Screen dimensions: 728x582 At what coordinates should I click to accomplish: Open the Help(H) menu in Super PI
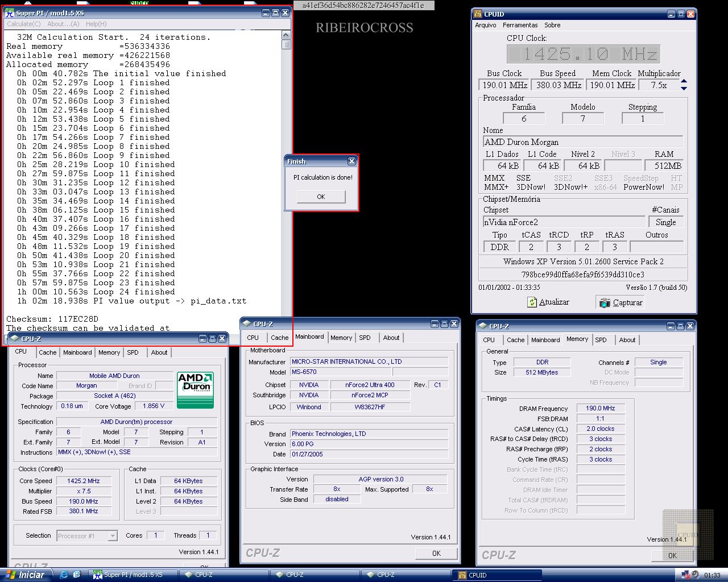[96, 24]
